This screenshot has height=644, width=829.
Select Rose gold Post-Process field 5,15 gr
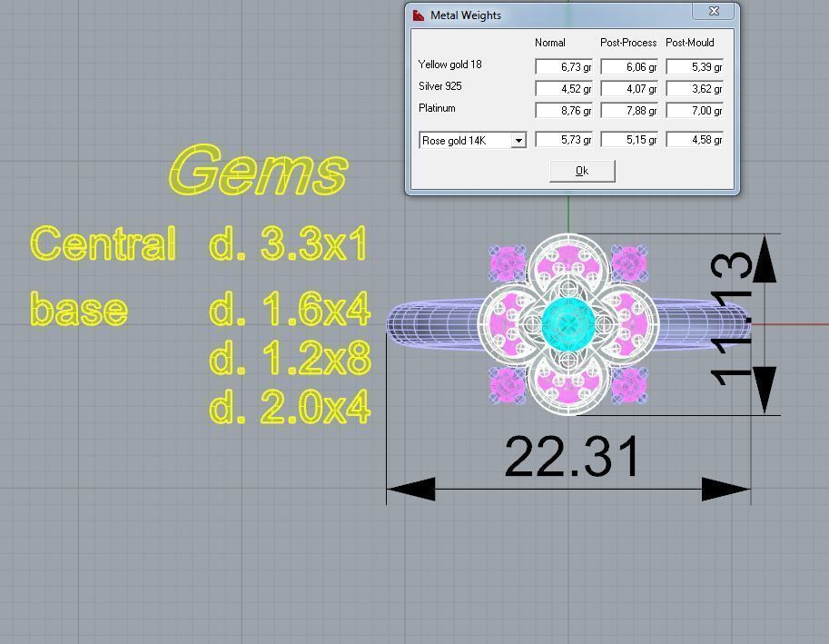[x=629, y=140]
